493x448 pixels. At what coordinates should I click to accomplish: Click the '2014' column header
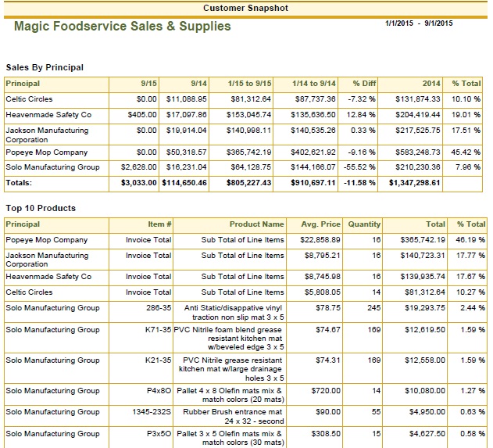click(431, 84)
